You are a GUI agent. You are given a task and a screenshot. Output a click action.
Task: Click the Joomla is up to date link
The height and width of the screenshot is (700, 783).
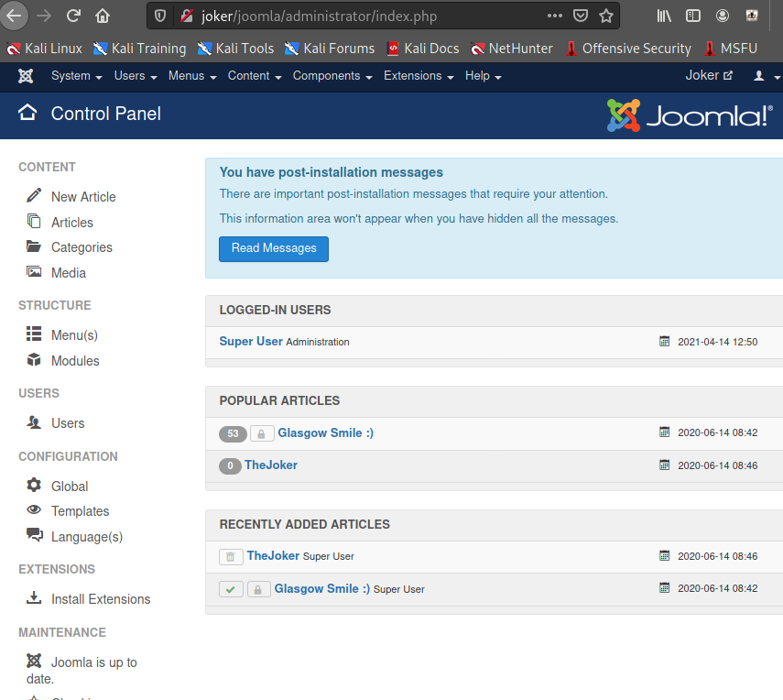pyautogui.click(x=82, y=671)
